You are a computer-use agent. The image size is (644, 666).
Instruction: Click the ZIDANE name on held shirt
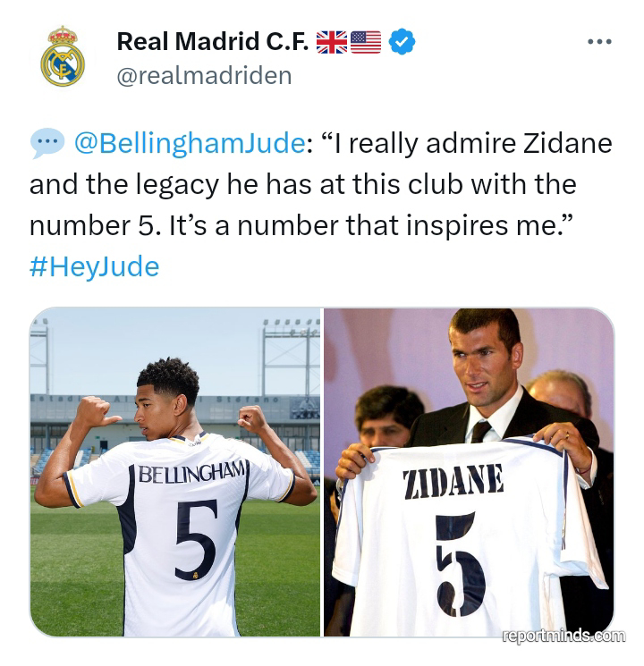click(453, 481)
